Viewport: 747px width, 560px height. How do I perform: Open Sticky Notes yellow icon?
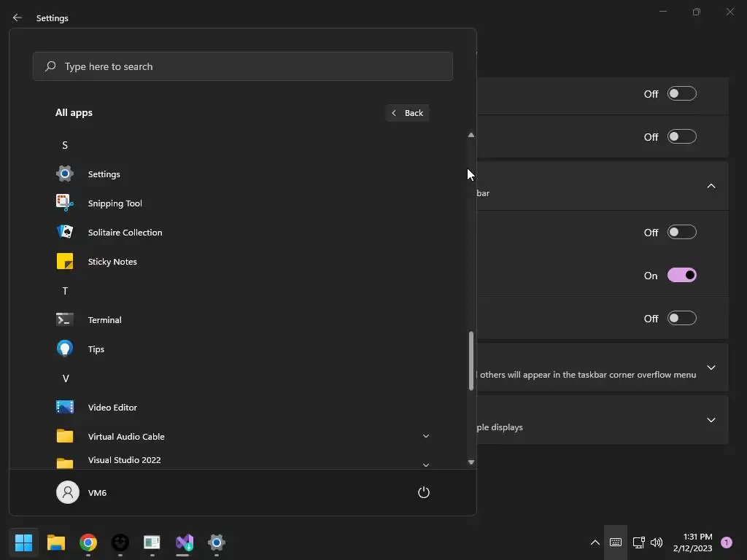click(x=65, y=262)
